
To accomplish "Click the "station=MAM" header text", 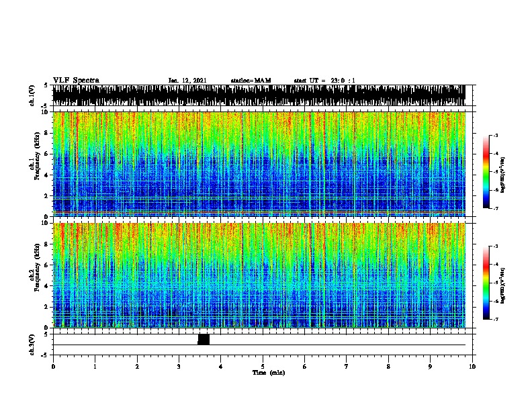I will click(251, 81).
